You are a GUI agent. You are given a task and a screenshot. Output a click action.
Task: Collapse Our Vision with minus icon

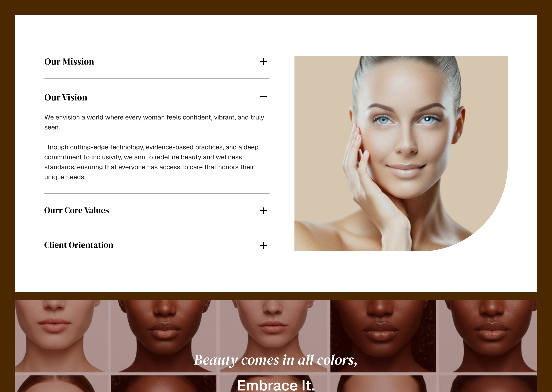coord(263,96)
